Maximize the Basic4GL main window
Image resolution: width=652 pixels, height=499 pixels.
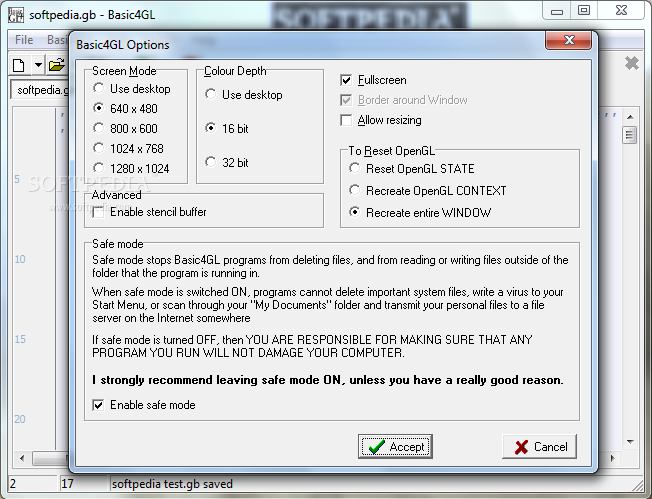[x=584, y=10]
